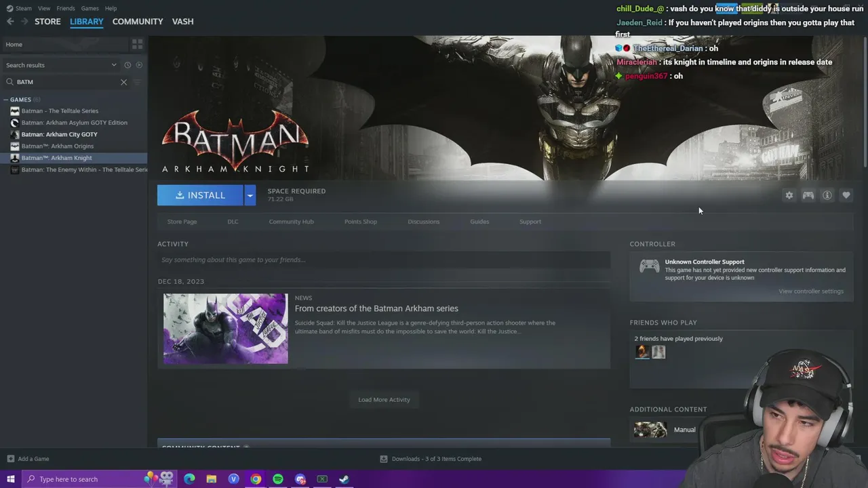This screenshot has height=488, width=868.
Task: Click the blue INSTALL button
Action: click(201, 195)
